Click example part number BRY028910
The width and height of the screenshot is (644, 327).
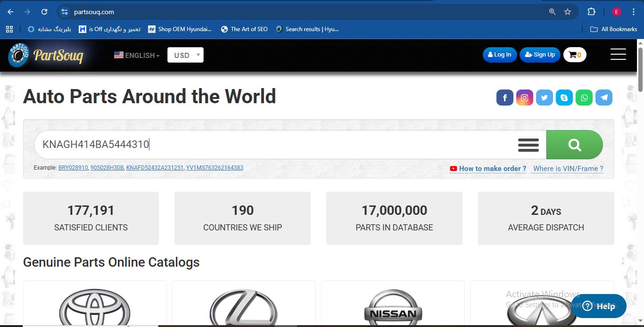click(73, 168)
